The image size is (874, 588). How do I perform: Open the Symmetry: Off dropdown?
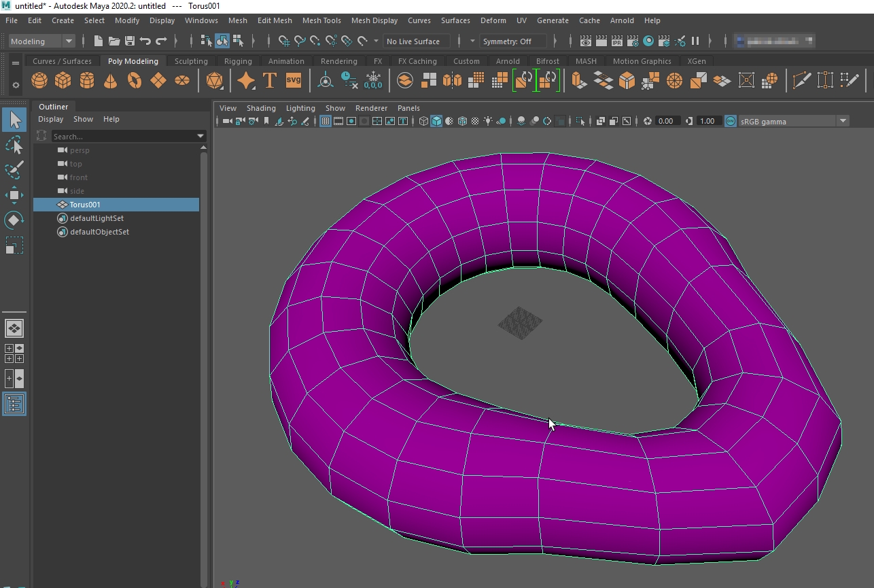coord(514,41)
